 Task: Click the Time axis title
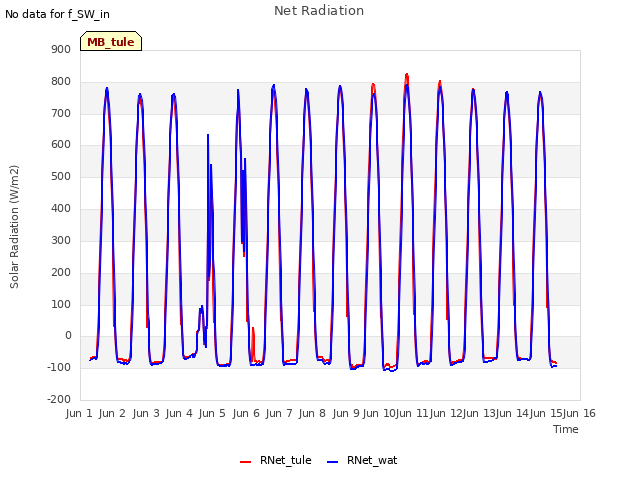[566, 429]
